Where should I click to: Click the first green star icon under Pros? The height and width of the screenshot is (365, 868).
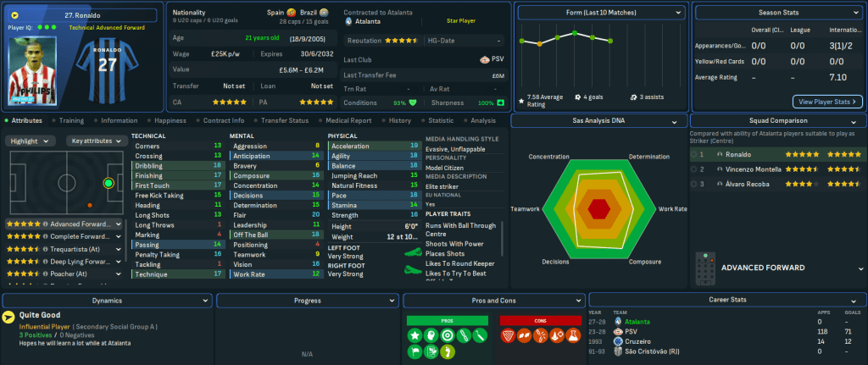416,337
